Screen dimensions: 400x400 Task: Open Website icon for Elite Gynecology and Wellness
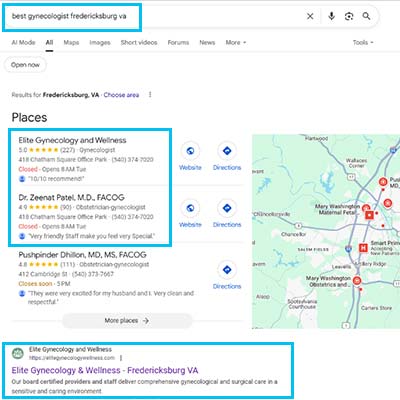[x=190, y=151]
